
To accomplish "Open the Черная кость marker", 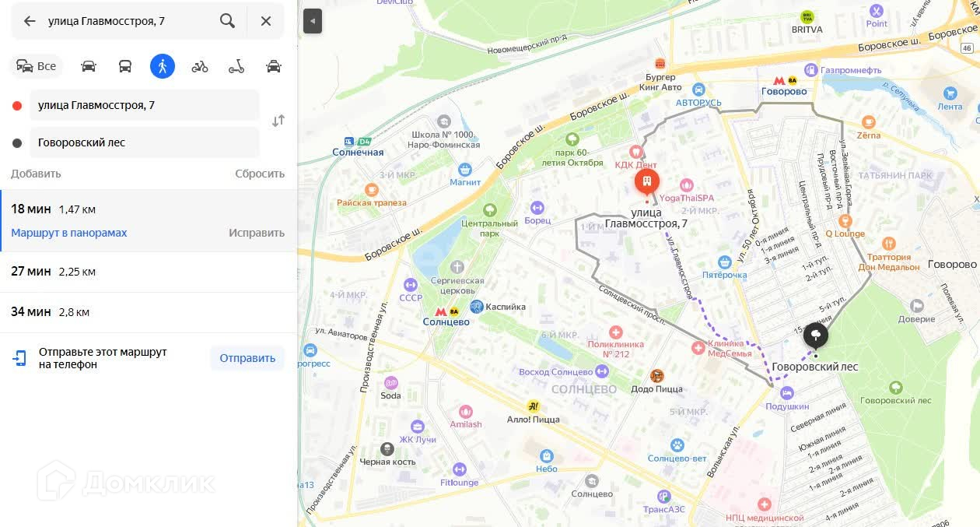I will [x=387, y=449].
